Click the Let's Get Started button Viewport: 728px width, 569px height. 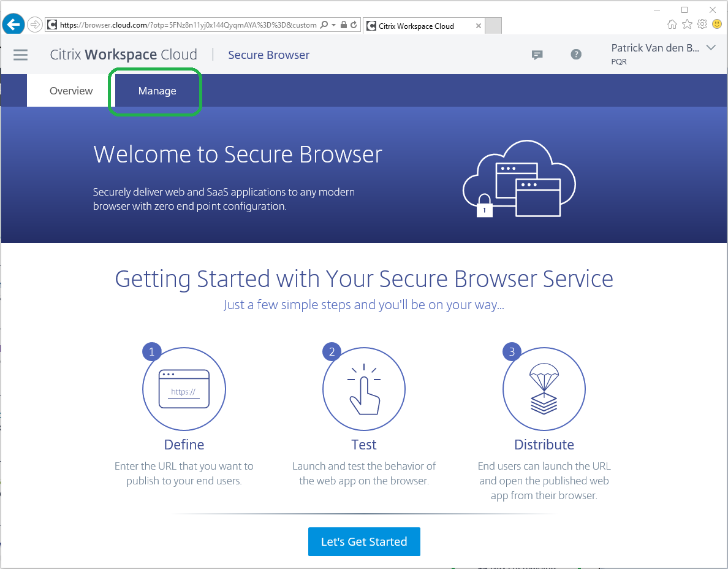pos(364,541)
